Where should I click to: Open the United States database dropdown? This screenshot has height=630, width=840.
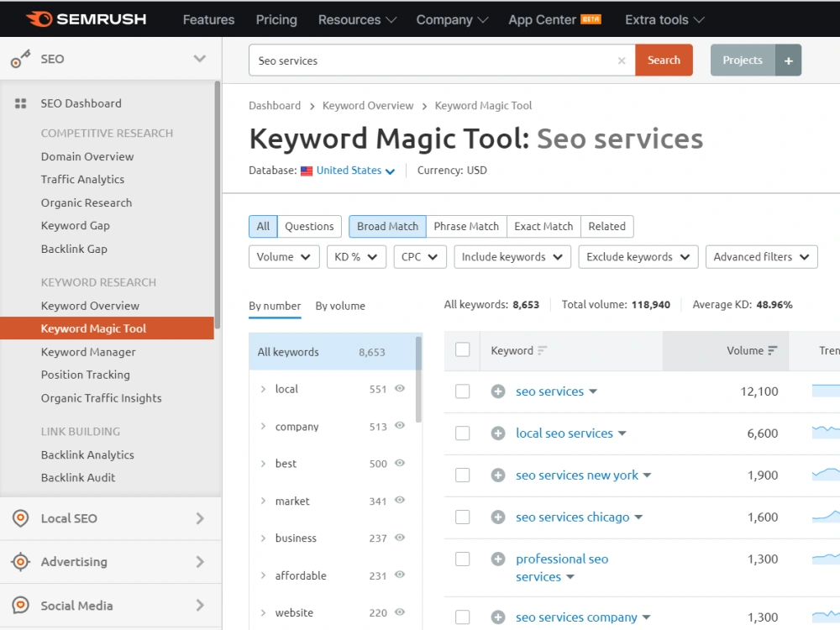pos(355,171)
